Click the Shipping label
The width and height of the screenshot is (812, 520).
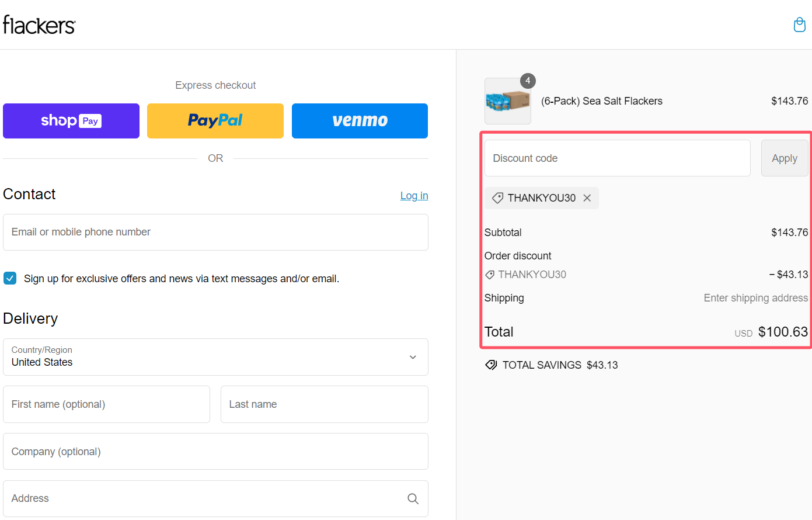[504, 298]
